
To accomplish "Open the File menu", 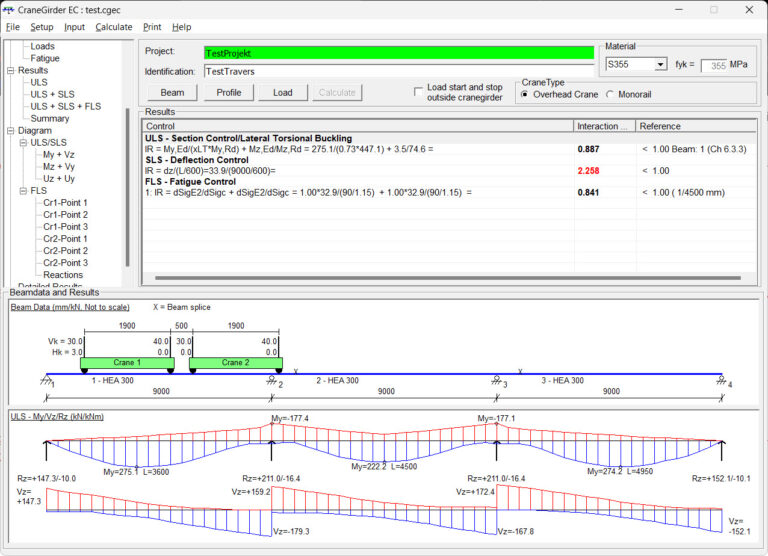I will pyautogui.click(x=13, y=27).
